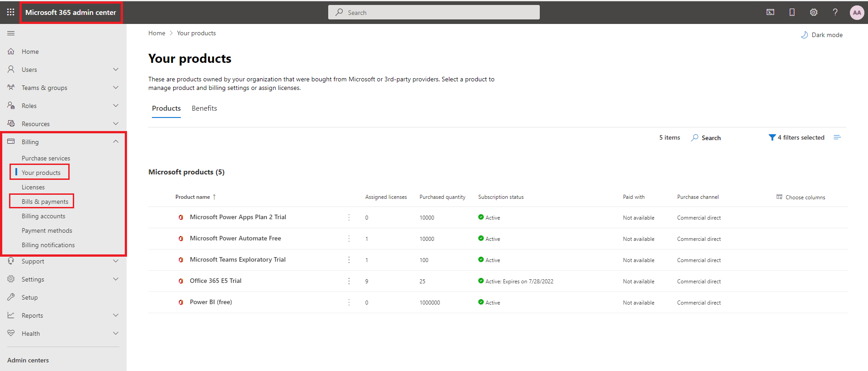Open Office 365 E5 Trial product
Screen dimensions: 868x371
point(216,281)
